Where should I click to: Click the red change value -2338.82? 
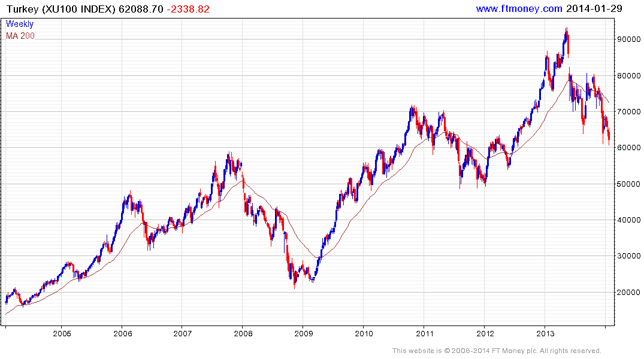pos(188,9)
